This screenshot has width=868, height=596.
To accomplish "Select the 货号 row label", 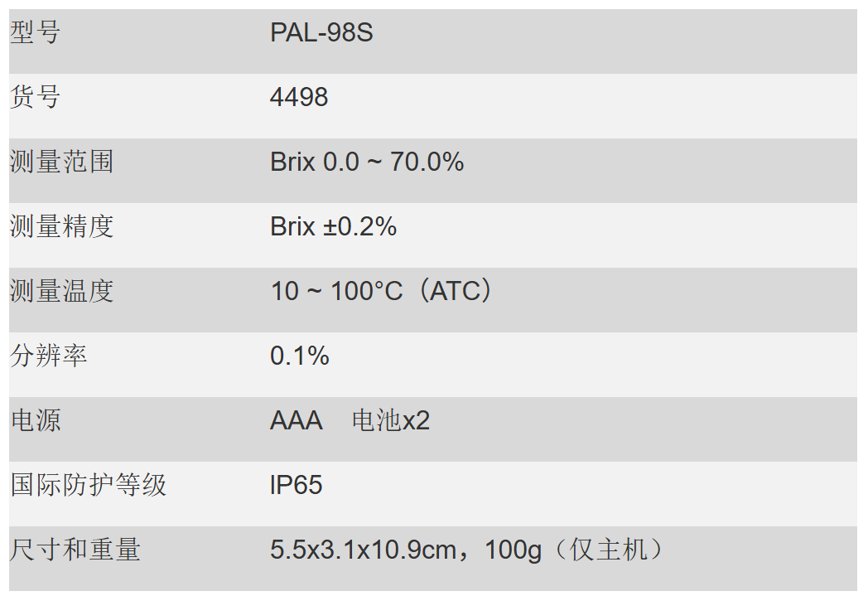I will [36, 98].
